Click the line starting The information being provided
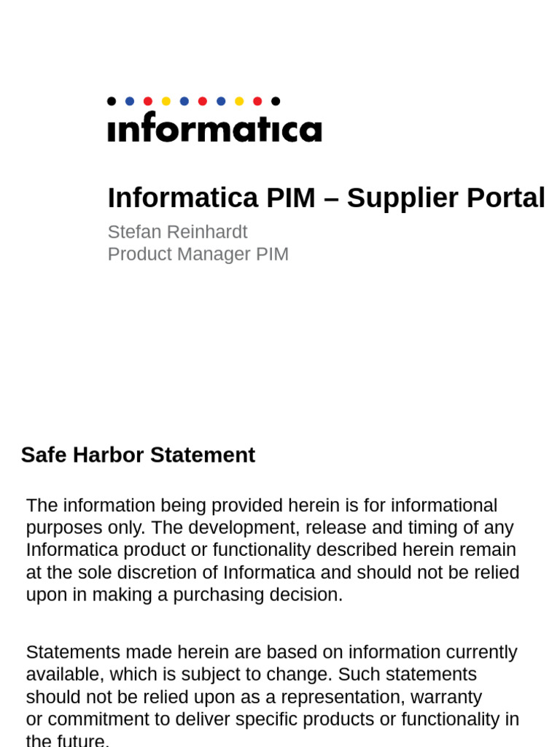 (x=262, y=506)
